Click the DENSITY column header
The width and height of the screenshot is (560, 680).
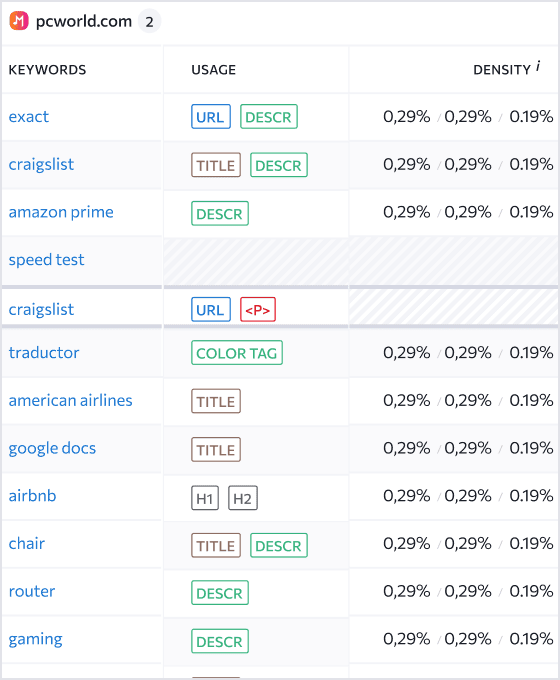(x=502, y=69)
